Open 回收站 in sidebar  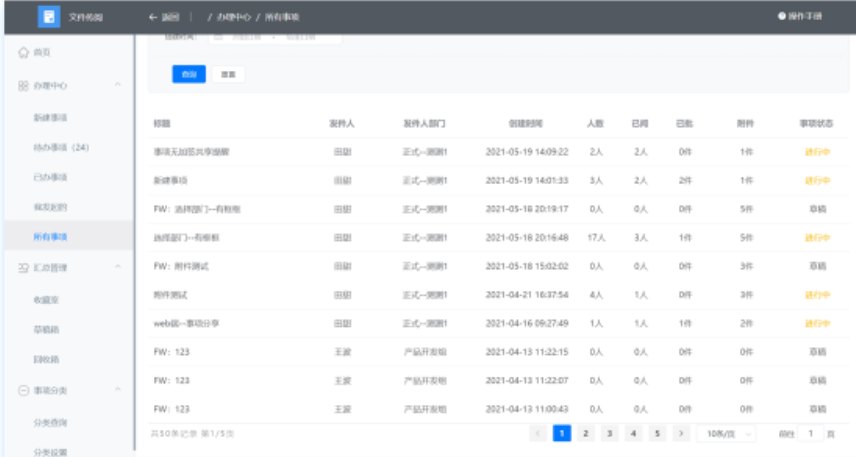(x=46, y=359)
